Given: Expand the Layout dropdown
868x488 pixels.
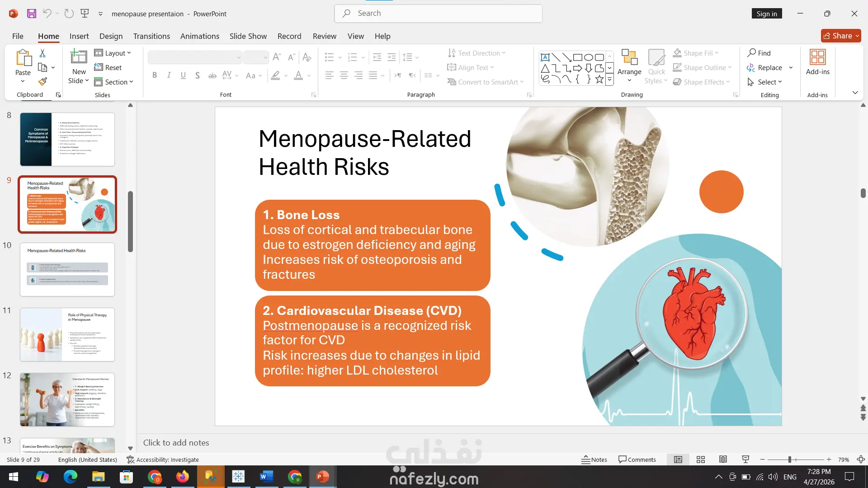Looking at the screenshot, I should click(113, 53).
